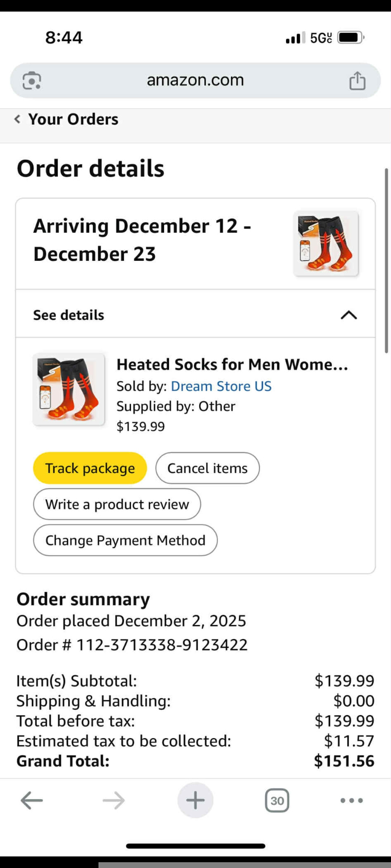The width and height of the screenshot is (391, 868).
Task: Tap the back chevron beside Your Orders
Action: (17, 119)
